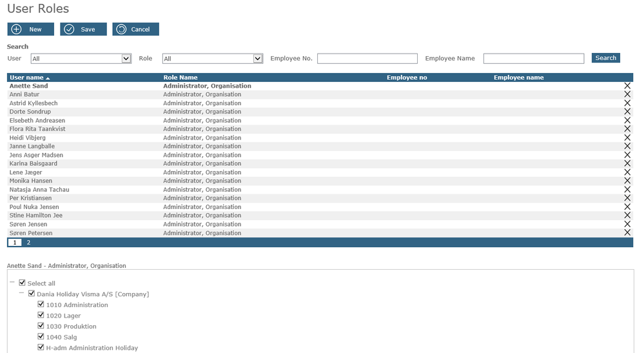The image size is (644, 353).
Task: Select the Astrid Kyllesbech user row
Action: click(x=320, y=103)
